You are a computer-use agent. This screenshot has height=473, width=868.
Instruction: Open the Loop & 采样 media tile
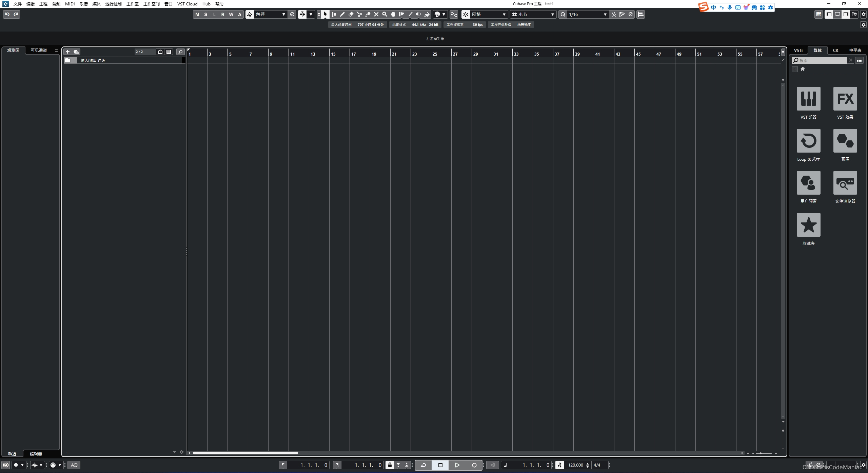(808, 141)
